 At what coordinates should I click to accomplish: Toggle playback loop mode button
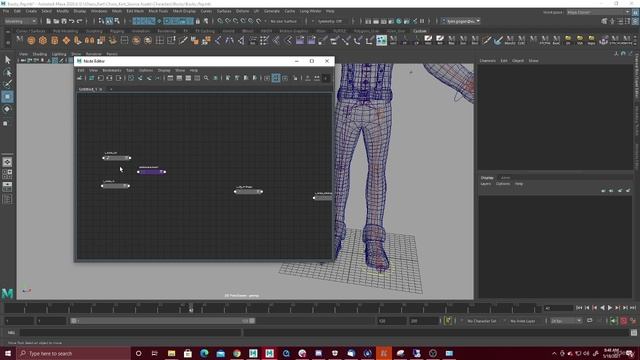click(590, 321)
